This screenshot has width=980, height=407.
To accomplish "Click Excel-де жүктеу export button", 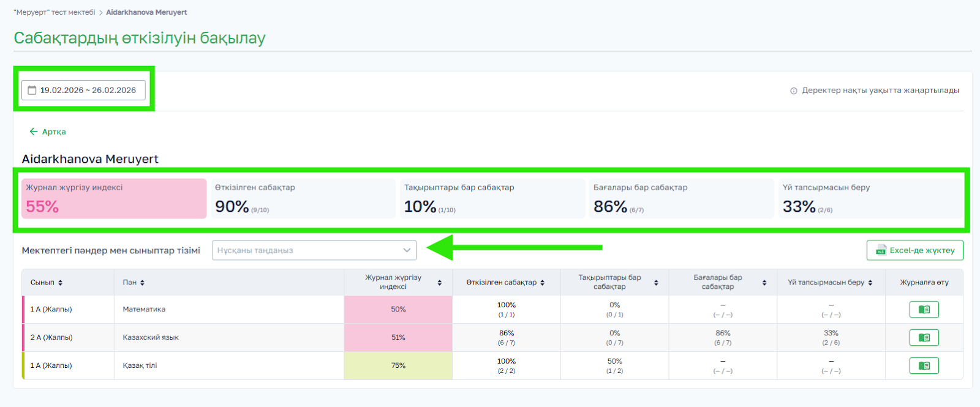I will click(x=914, y=250).
